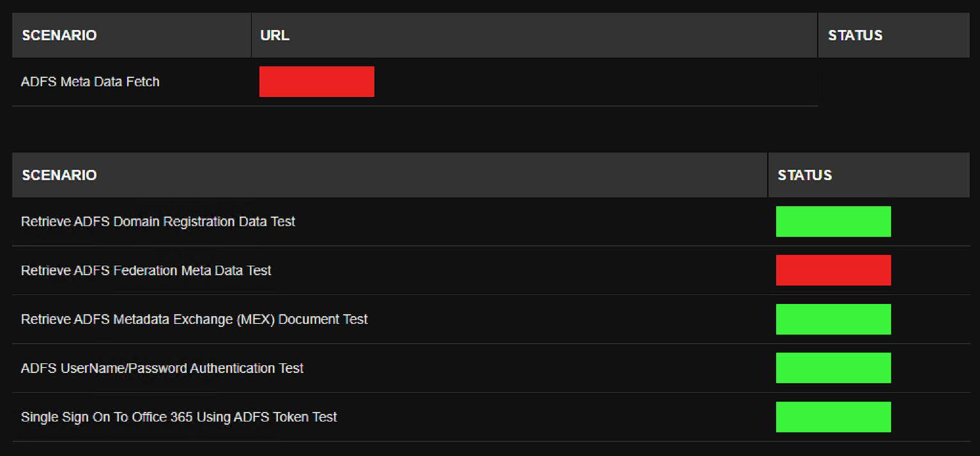Click Single Sign On To Office 365 row
The height and width of the screenshot is (456, 980).
(491, 417)
